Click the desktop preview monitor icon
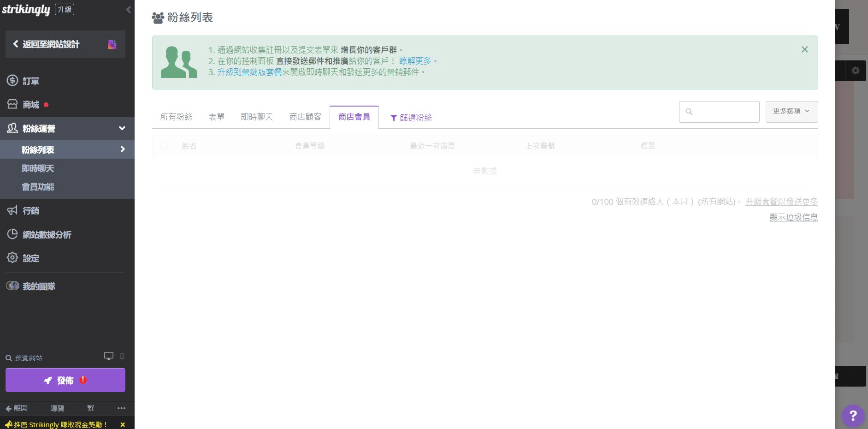Viewport: 868px width, 429px height. point(109,356)
